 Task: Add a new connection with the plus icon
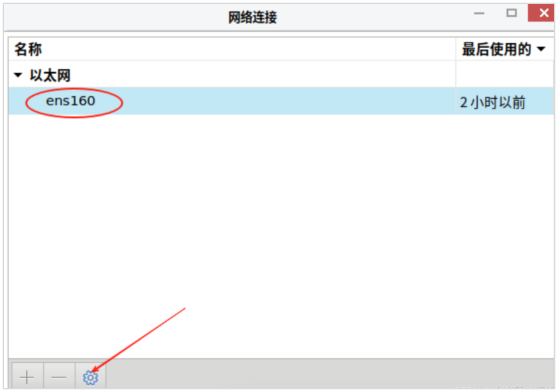27,377
